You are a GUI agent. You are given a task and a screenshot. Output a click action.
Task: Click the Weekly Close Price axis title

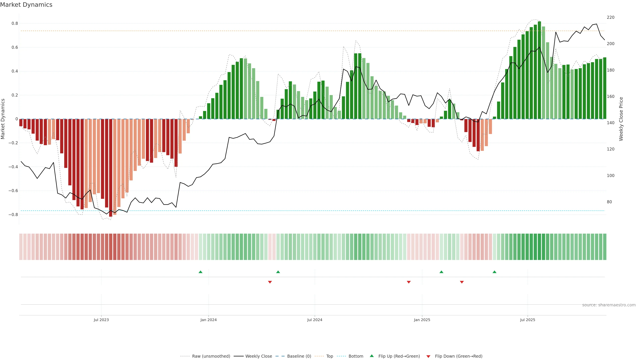(621, 119)
